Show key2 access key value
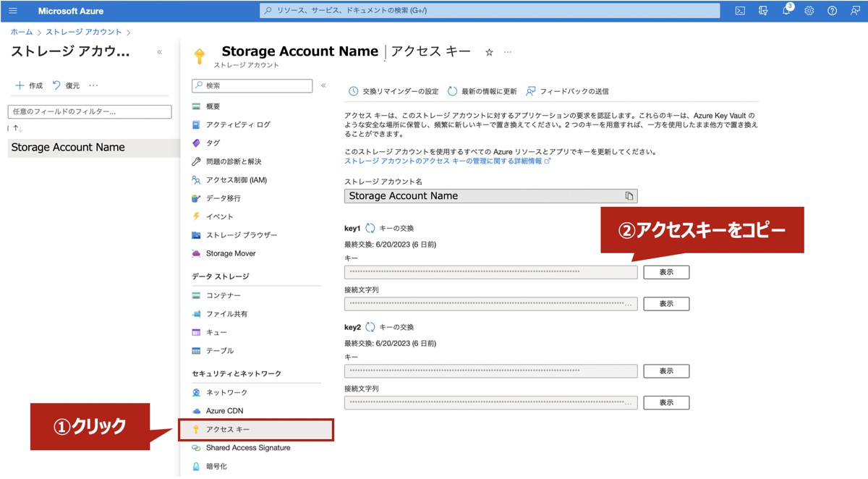This screenshot has height=479, width=868. point(665,370)
